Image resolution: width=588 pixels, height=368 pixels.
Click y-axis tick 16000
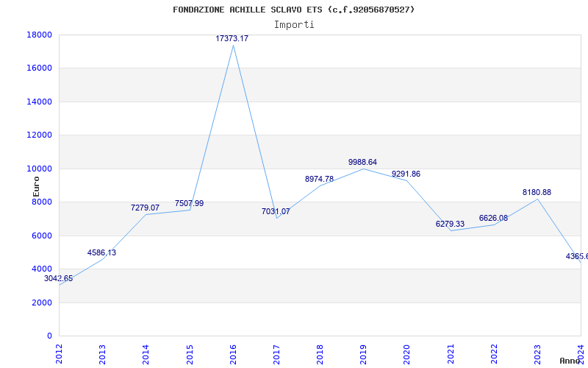(39, 68)
